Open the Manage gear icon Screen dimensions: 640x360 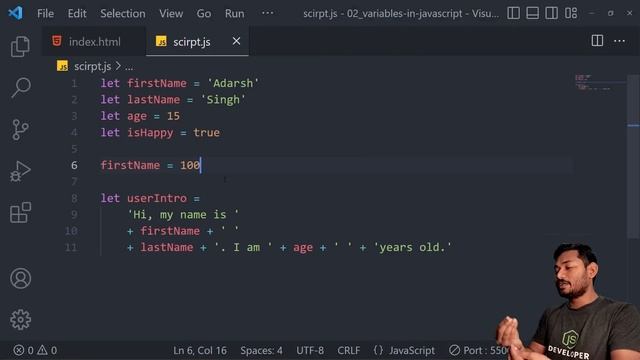20,320
